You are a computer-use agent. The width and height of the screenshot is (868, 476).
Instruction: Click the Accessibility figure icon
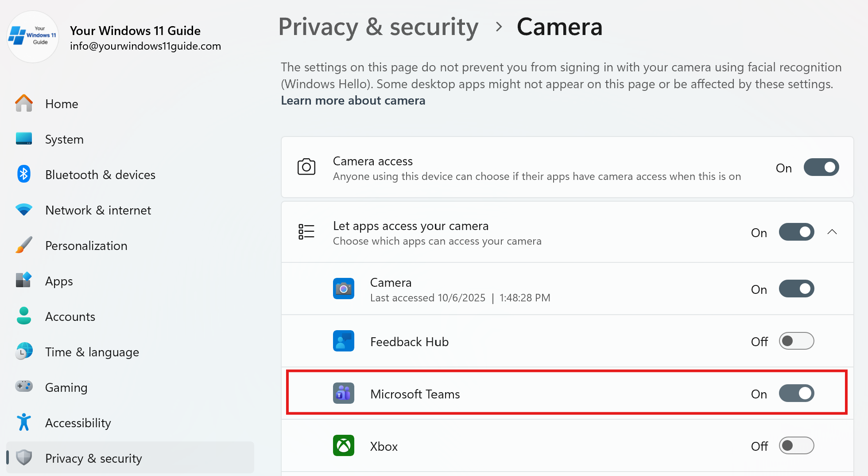pyautogui.click(x=24, y=422)
